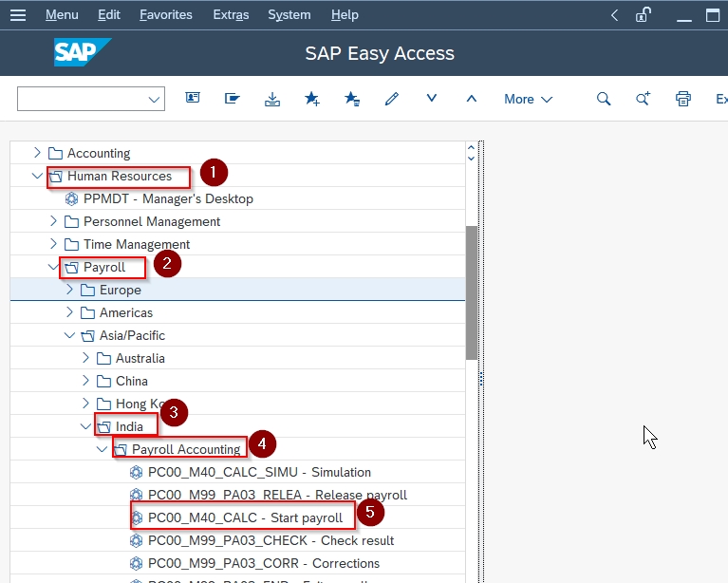Click the PC00_M99_PA03_CHECK transaction icon
728x583 pixels.
[x=136, y=540]
